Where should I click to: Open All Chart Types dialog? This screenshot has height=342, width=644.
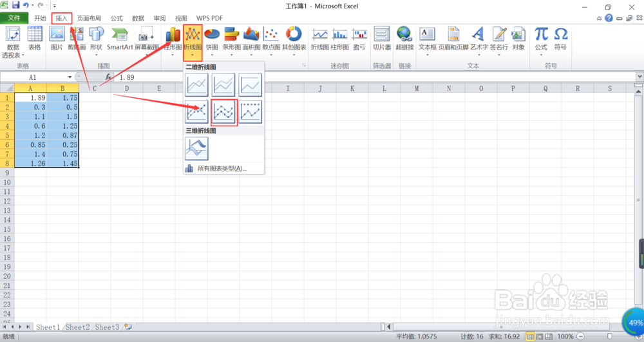click(x=223, y=168)
